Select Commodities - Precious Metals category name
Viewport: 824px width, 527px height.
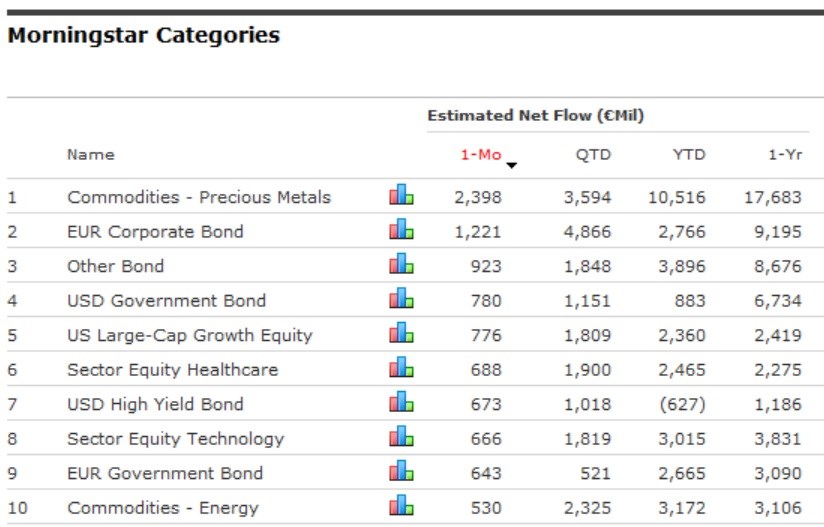point(198,197)
